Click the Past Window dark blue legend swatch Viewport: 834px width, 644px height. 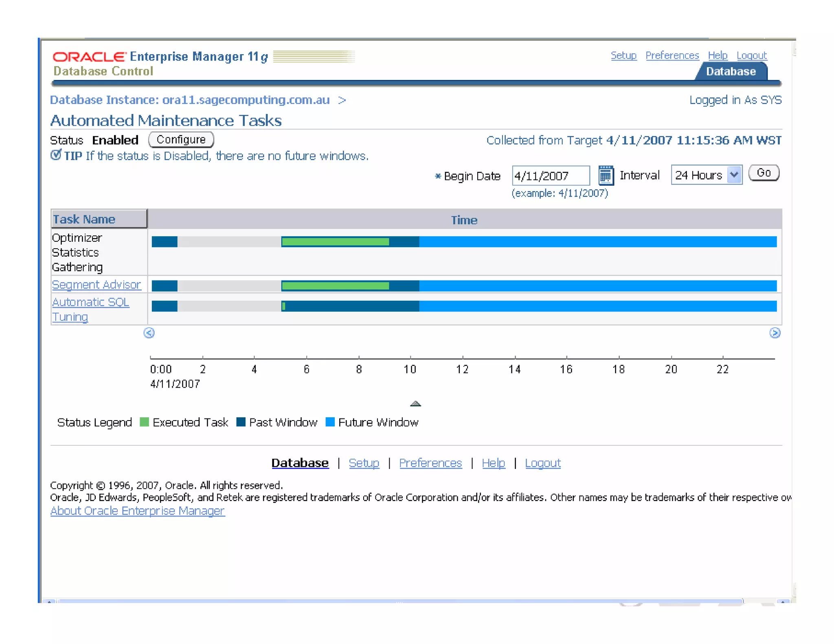pos(241,422)
